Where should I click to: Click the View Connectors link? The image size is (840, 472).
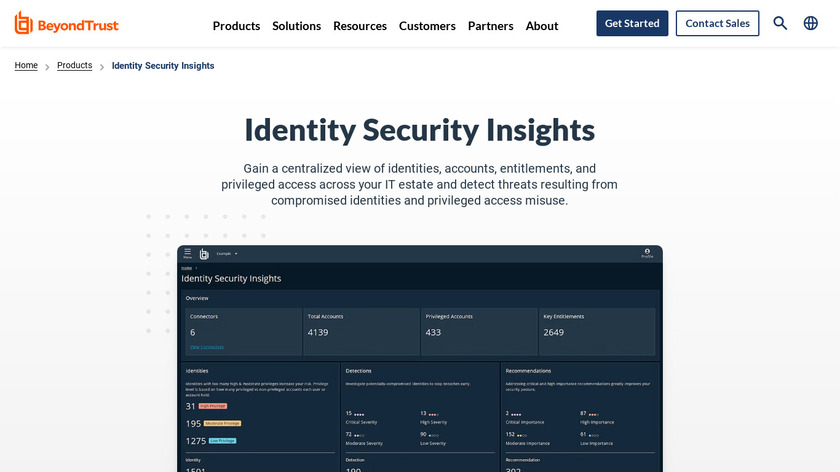pyautogui.click(x=207, y=347)
